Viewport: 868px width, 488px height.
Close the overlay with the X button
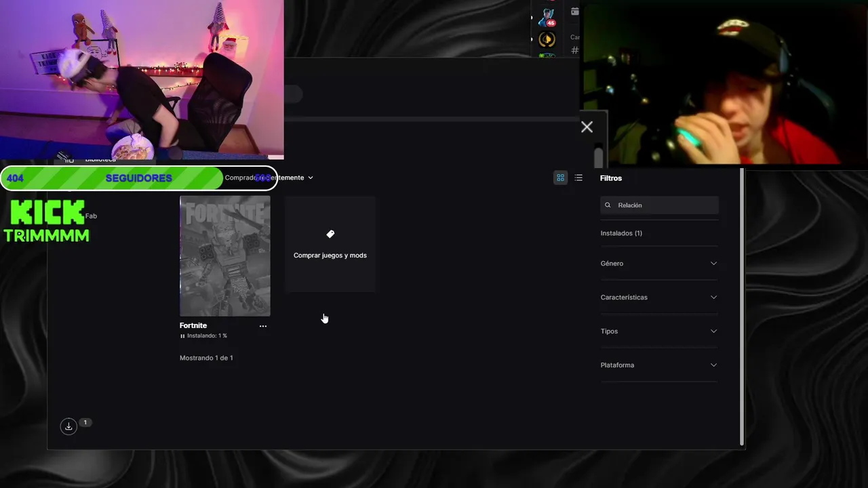tap(587, 127)
